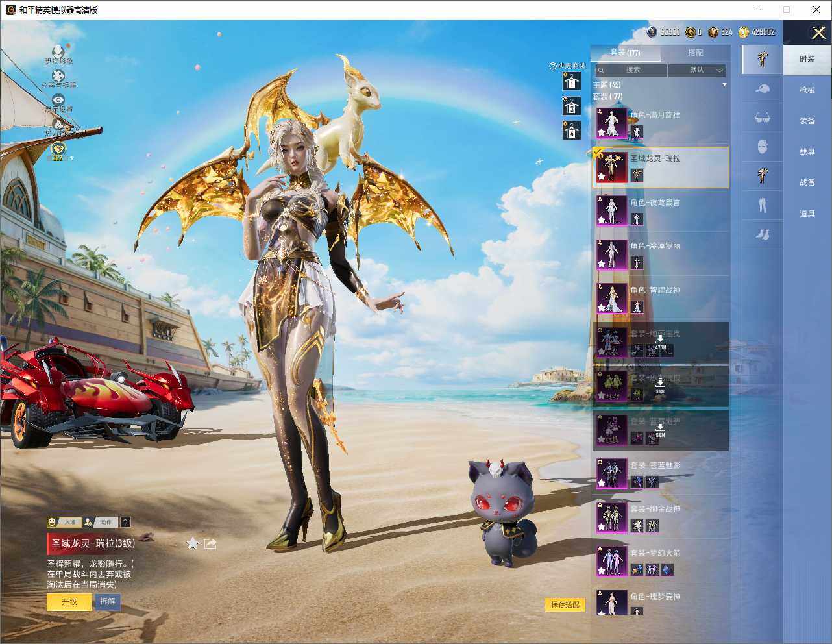Select outfit 套装-梦幻火箭

click(x=660, y=561)
